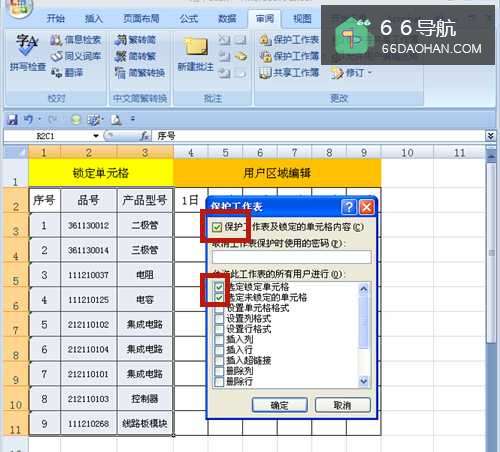Open the Data ribbon tab
Viewport: 500px width, 452px height.
pyautogui.click(x=227, y=18)
